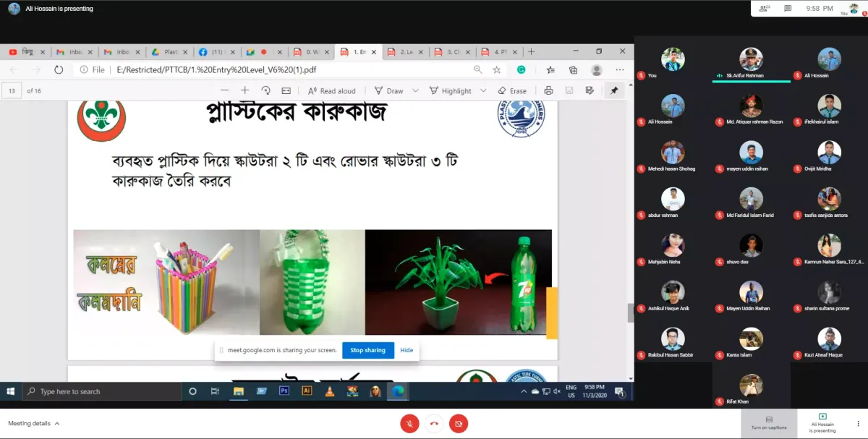Hang up with the red leave-call button
Image resolution: width=868 pixels, height=439 pixels.
tap(434, 424)
